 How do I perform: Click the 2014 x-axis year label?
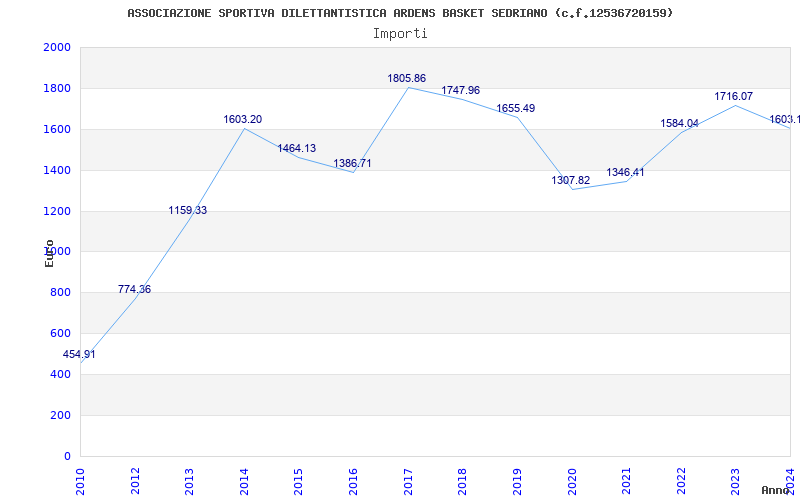[244, 481]
